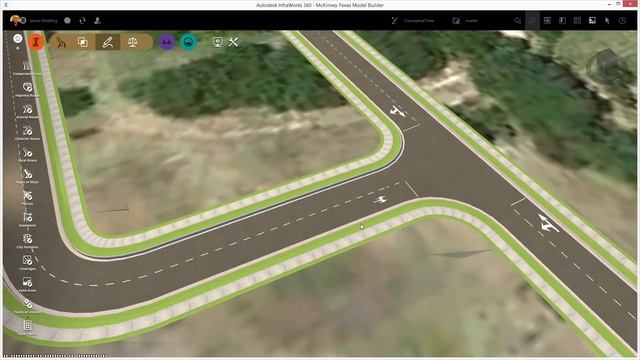The width and height of the screenshot is (640, 360).
Task: Select the City Furniture tool
Action: pos(27,241)
